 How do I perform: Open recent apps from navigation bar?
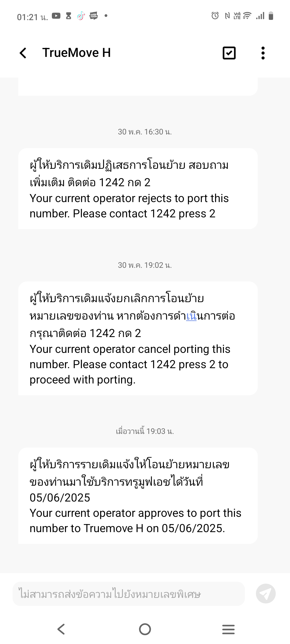pos(229,629)
